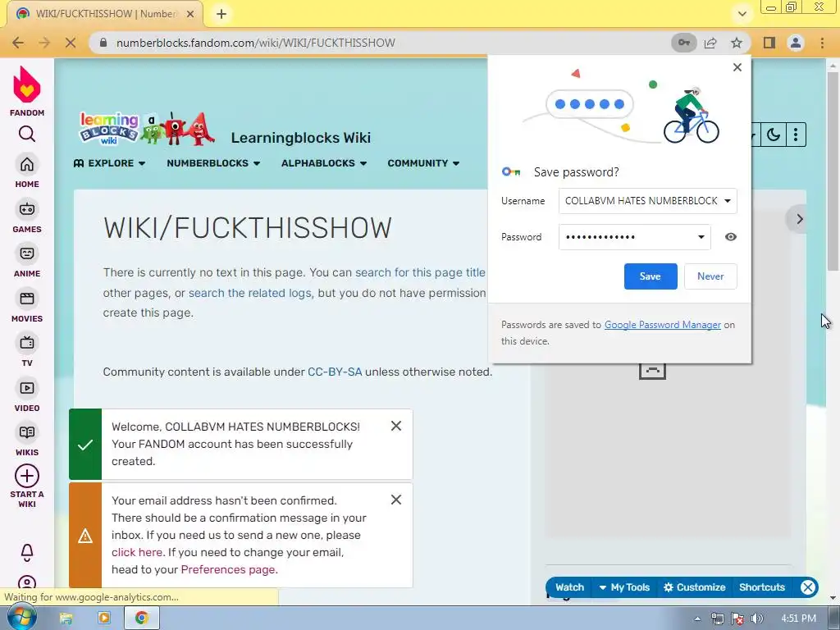The height and width of the screenshot is (630, 840).
Task: Open the TV section in the sidebar
Action: 27,350
